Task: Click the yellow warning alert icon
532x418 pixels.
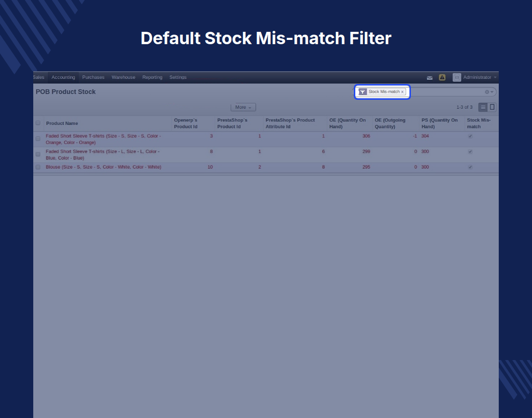Action: (x=442, y=77)
